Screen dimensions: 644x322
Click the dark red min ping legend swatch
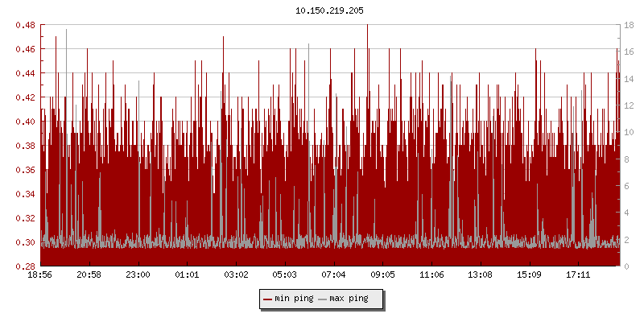pyautogui.click(x=268, y=299)
